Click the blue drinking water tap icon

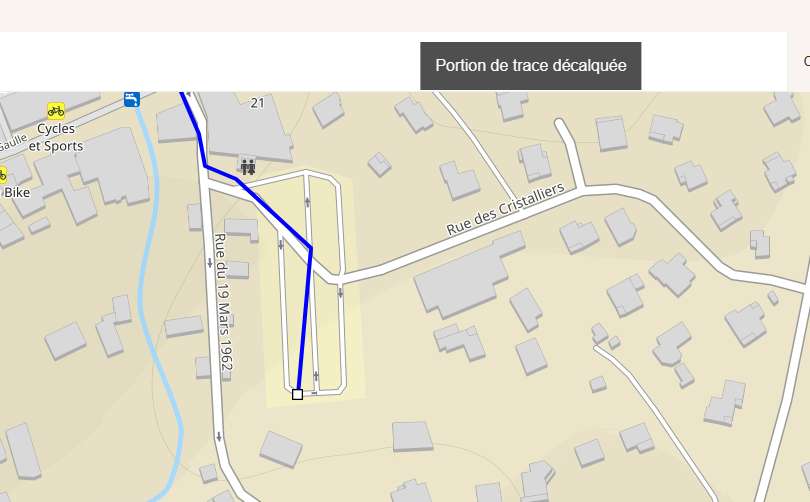point(132,99)
